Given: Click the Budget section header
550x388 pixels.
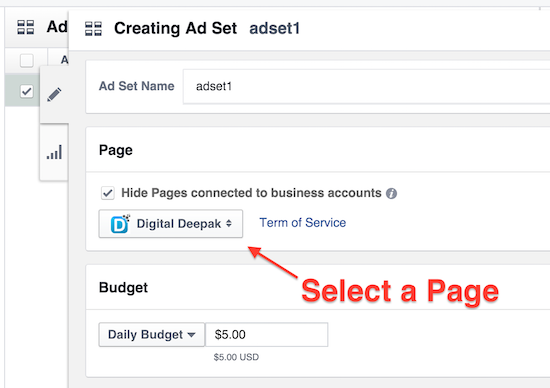Looking at the screenshot, I should tap(123, 288).
